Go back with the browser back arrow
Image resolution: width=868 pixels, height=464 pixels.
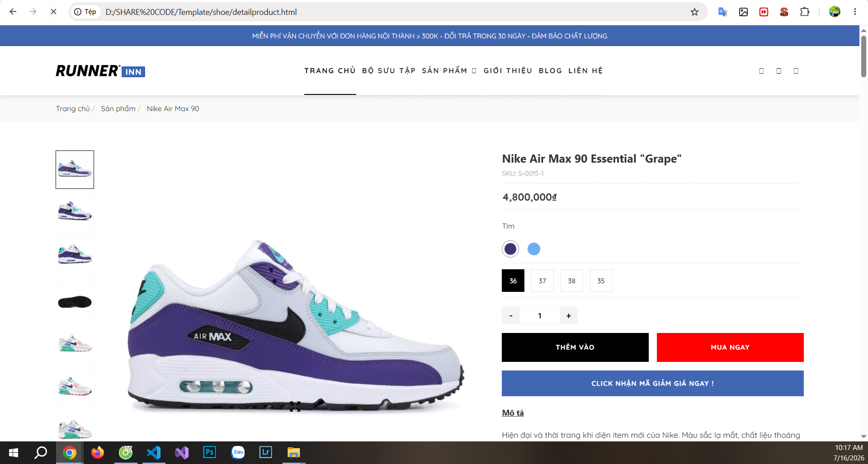[13, 12]
